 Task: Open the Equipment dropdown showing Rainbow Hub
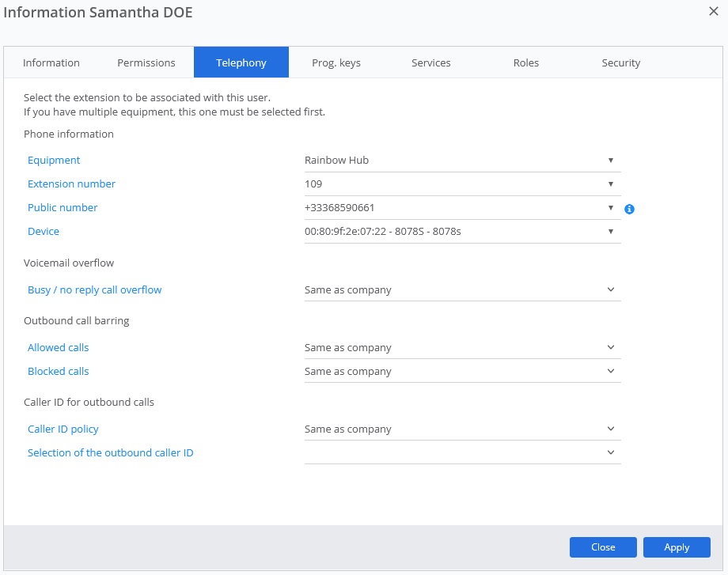point(462,160)
